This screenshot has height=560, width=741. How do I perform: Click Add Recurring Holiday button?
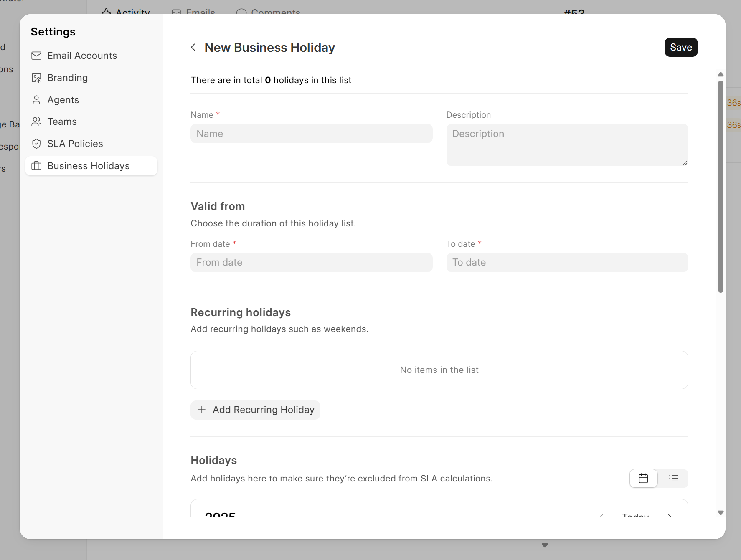[x=255, y=410]
